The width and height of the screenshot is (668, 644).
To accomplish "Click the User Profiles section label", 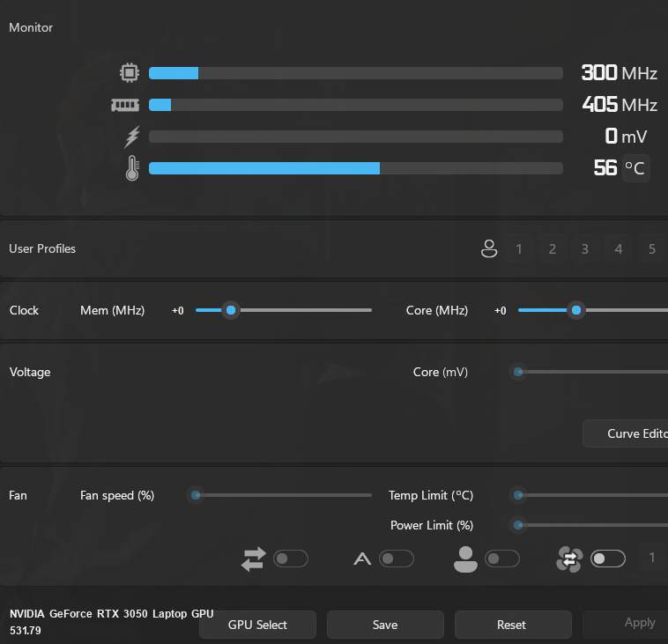I will [x=42, y=248].
